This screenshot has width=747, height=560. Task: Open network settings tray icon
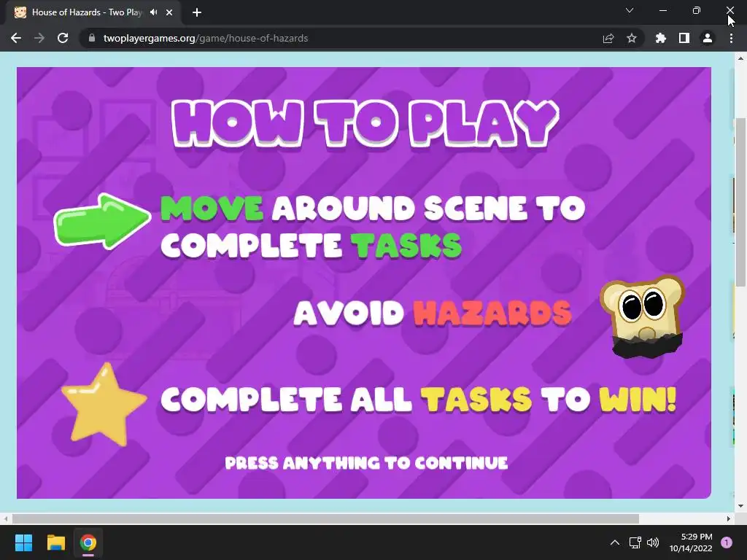(635, 542)
